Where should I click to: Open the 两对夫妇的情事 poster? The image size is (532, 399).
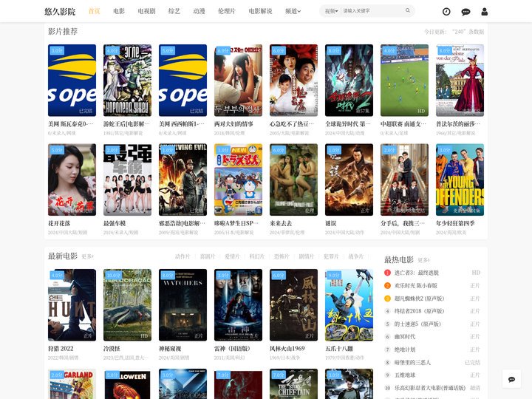[x=238, y=81]
